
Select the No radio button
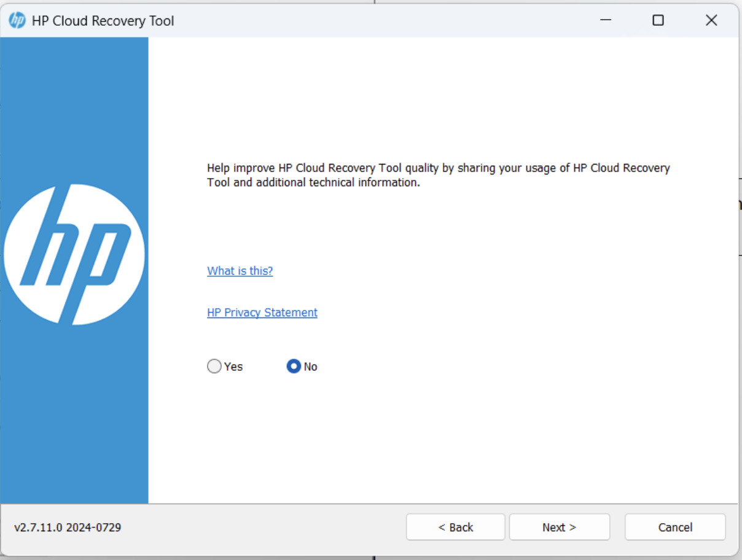(x=293, y=366)
